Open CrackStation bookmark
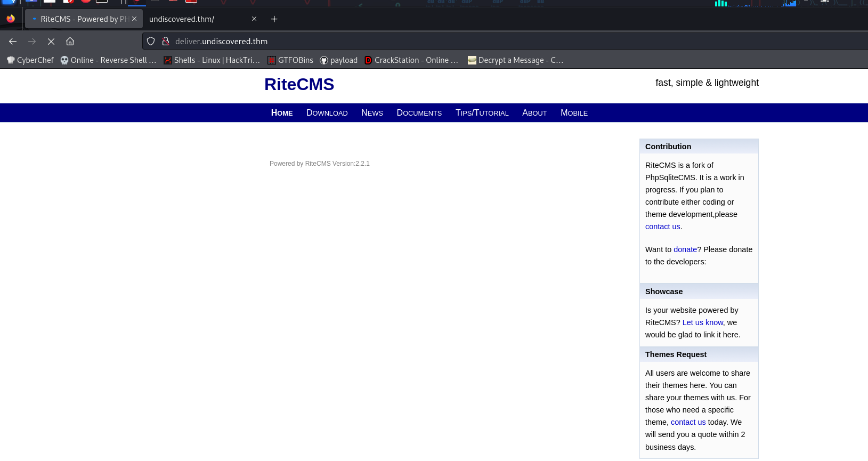Image resolution: width=868 pixels, height=461 pixels. tap(411, 60)
